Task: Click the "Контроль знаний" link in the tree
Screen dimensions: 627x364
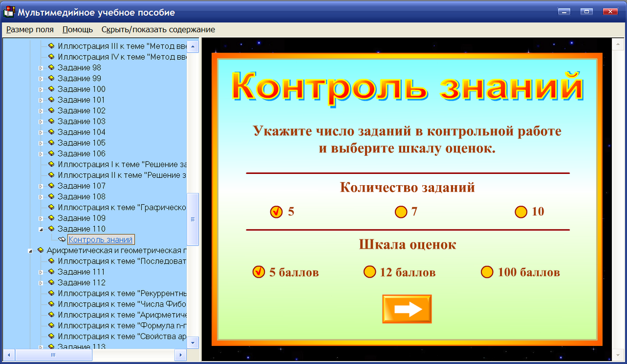Action: (x=100, y=239)
